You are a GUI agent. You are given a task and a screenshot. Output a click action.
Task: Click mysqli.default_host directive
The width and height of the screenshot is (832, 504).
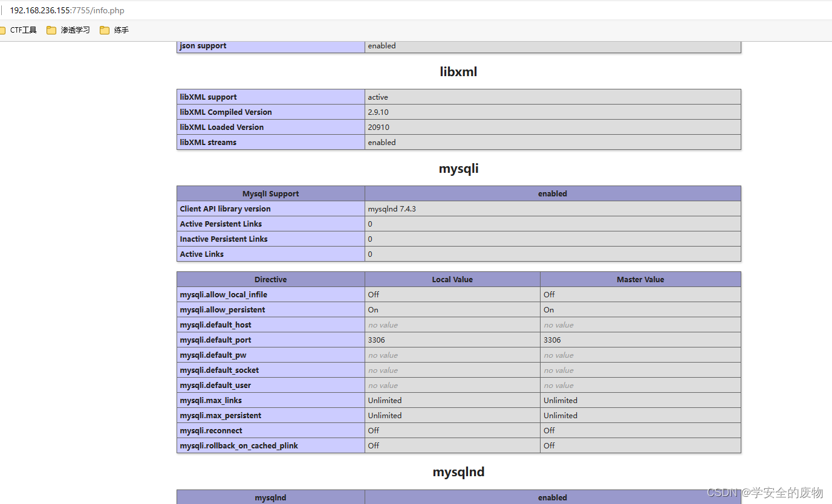tap(215, 325)
